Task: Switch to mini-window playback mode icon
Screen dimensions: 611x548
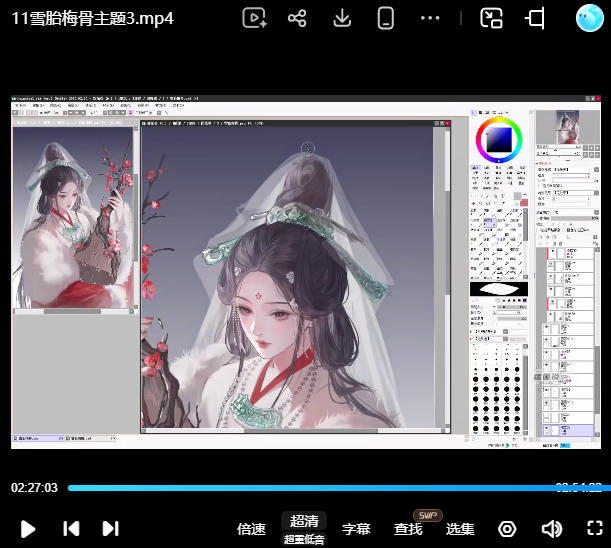Action: pyautogui.click(x=491, y=18)
